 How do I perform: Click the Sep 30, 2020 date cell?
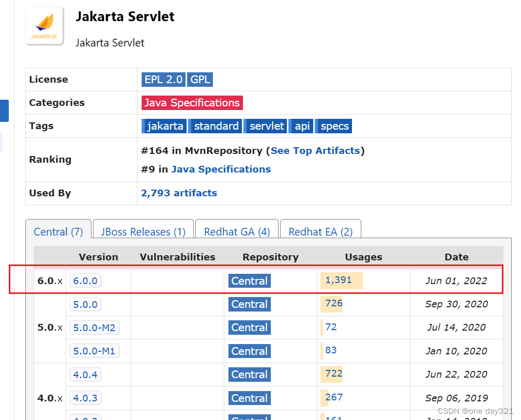[456, 304]
